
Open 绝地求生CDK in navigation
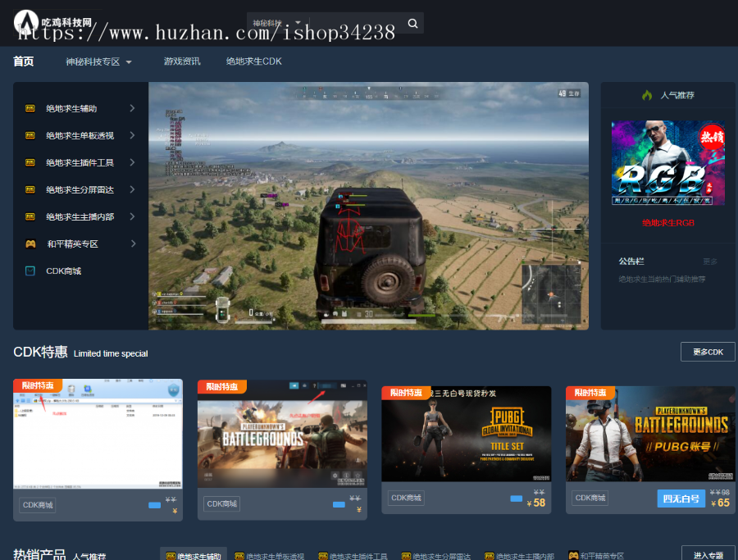[x=253, y=61]
